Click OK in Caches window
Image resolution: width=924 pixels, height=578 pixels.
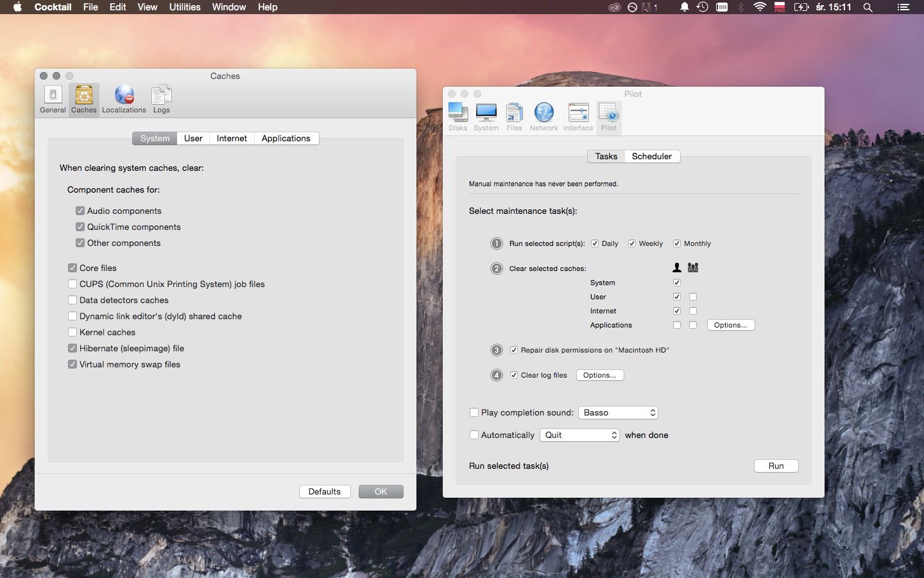pos(381,491)
